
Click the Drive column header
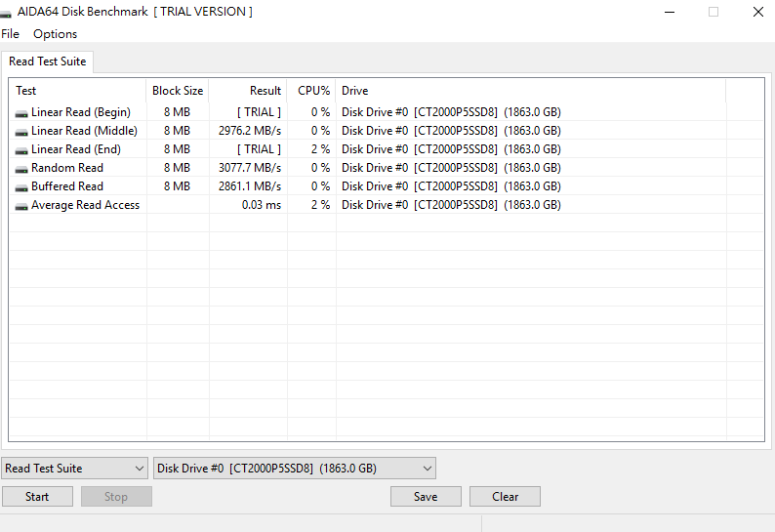[531, 91]
